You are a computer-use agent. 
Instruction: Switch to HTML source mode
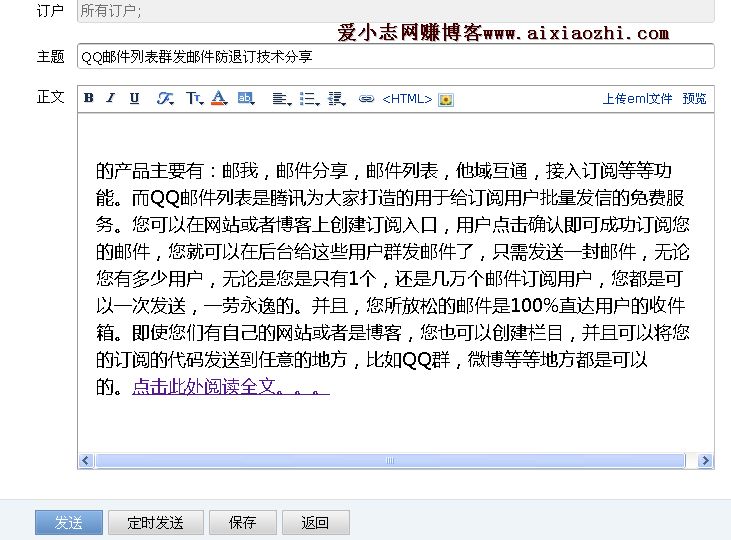click(407, 99)
